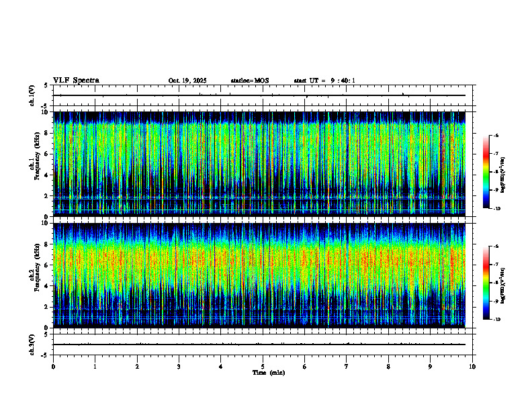Click the "-10" tick on ch.2 colorbar
Screen dimensions: 532x411
click(x=496, y=320)
